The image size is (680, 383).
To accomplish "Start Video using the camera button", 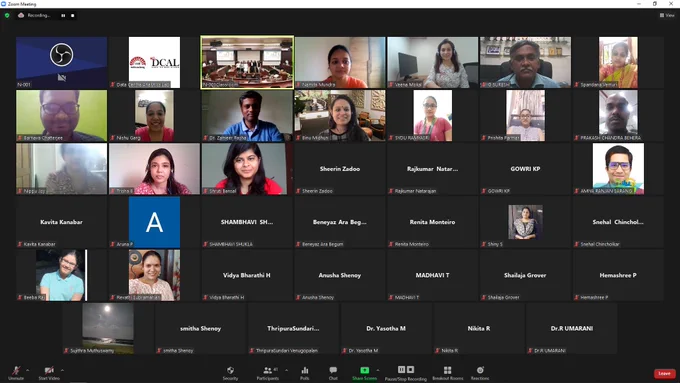I will click(x=49, y=372).
